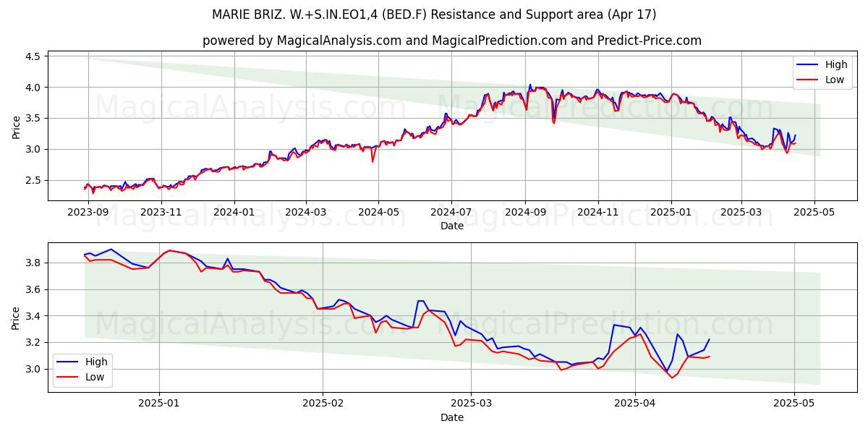Click the bottom chart y-axis value '3.2'

(x=35, y=343)
